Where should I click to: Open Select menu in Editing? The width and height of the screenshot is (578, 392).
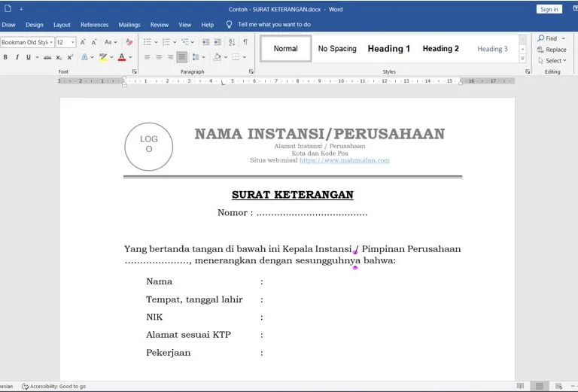point(552,60)
